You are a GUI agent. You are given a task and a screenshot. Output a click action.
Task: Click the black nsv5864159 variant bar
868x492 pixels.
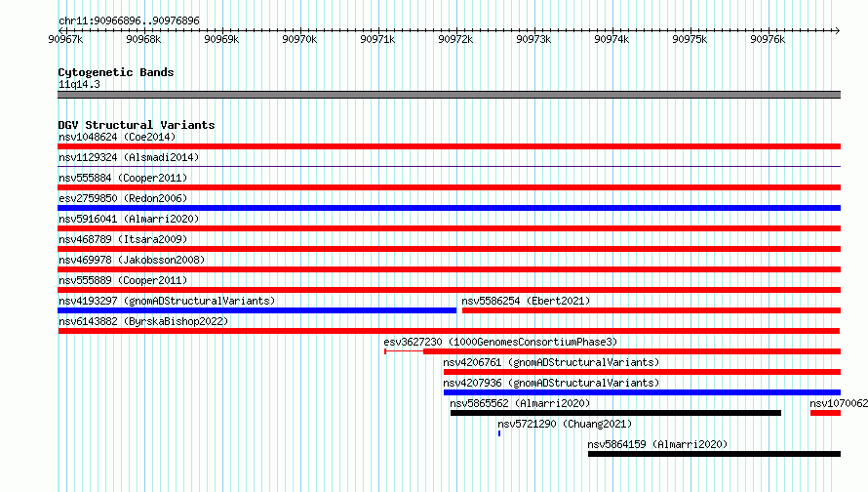tap(714, 454)
